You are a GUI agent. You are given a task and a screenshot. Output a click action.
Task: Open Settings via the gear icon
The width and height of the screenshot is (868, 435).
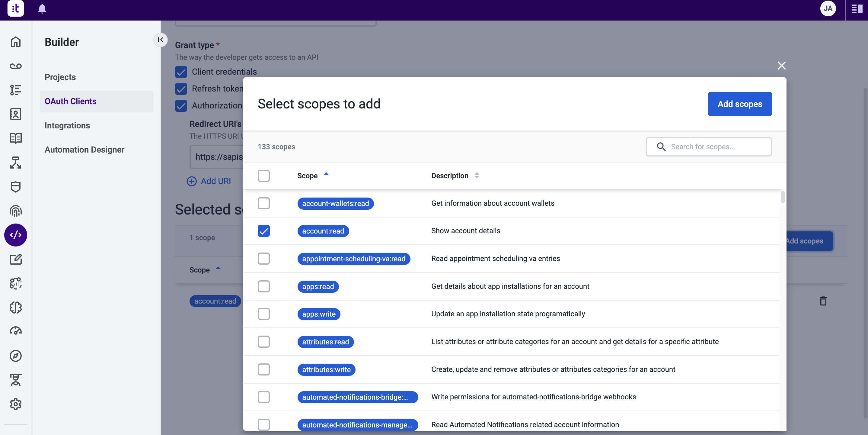pos(15,404)
